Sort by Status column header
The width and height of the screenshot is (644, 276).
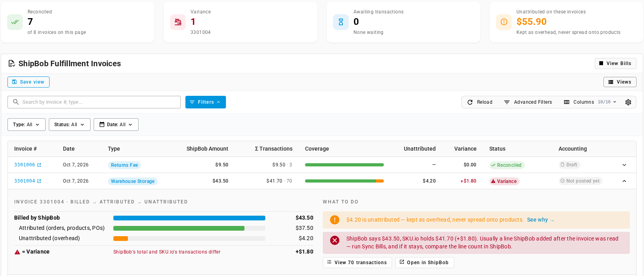click(x=497, y=149)
